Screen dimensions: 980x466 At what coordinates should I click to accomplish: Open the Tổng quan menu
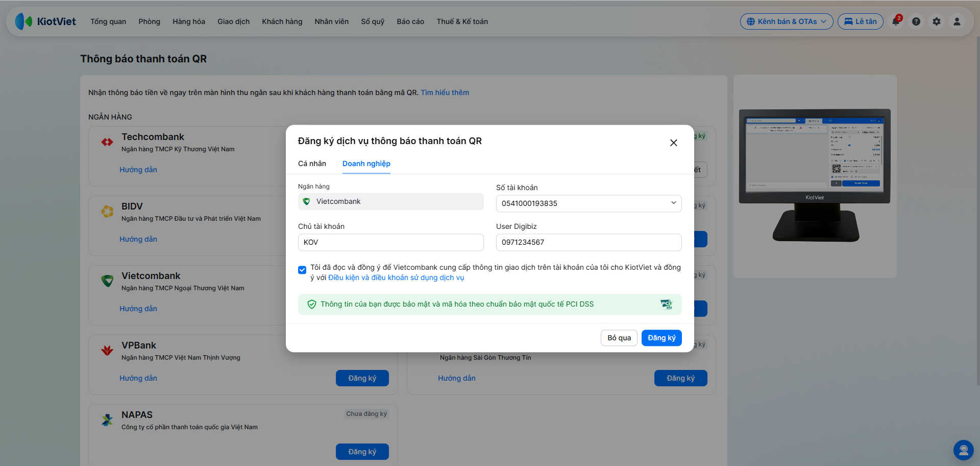click(x=108, y=21)
